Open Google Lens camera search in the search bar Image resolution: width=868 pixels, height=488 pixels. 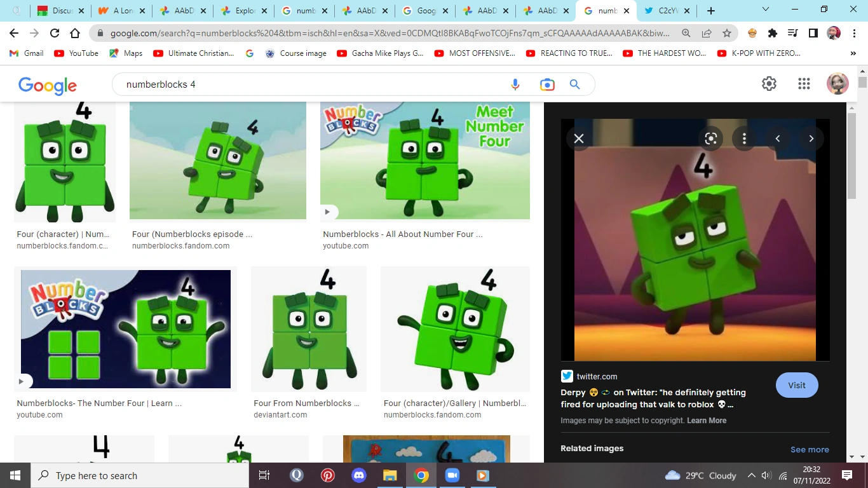point(546,84)
